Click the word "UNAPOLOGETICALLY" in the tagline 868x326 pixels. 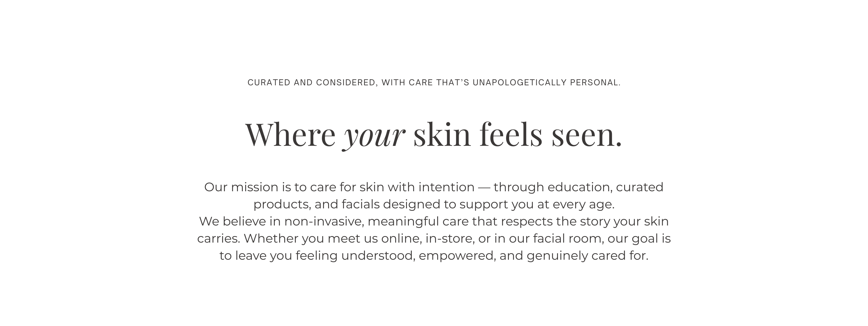point(520,83)
